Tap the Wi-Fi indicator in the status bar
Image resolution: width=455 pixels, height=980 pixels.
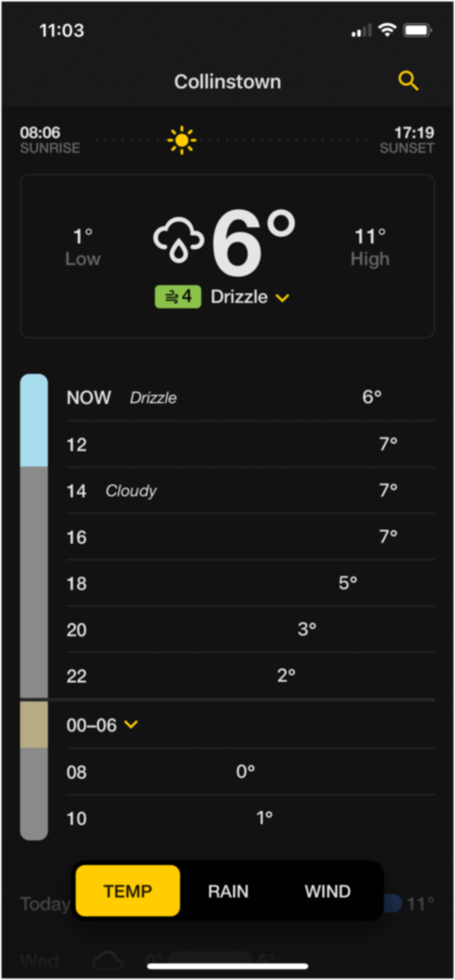387,29
